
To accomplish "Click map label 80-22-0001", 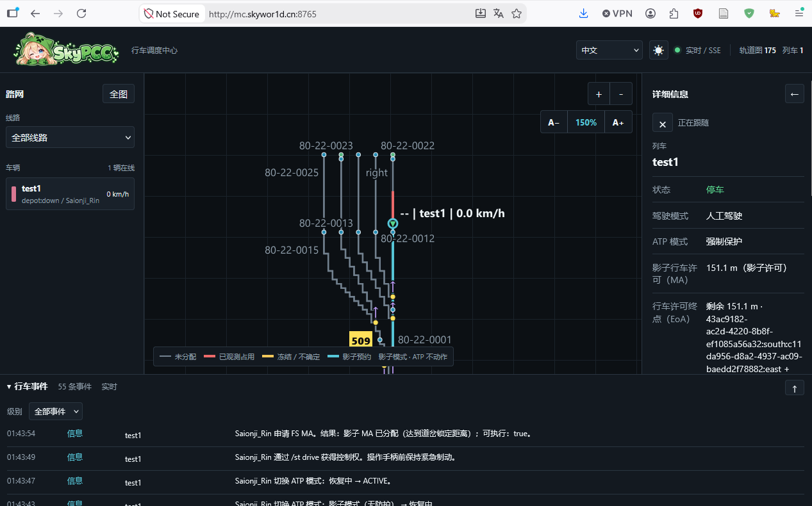I will (425, 339).
